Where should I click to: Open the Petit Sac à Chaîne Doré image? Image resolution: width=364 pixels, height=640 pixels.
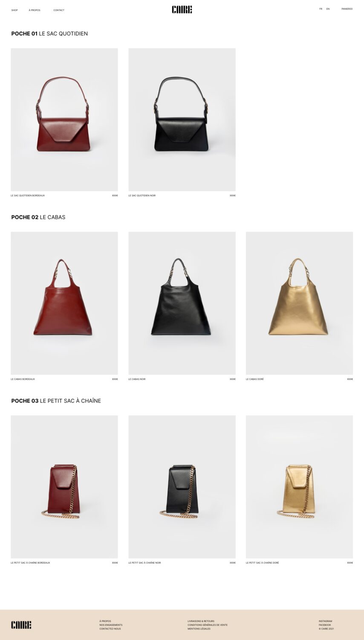[x=299, y=486]
